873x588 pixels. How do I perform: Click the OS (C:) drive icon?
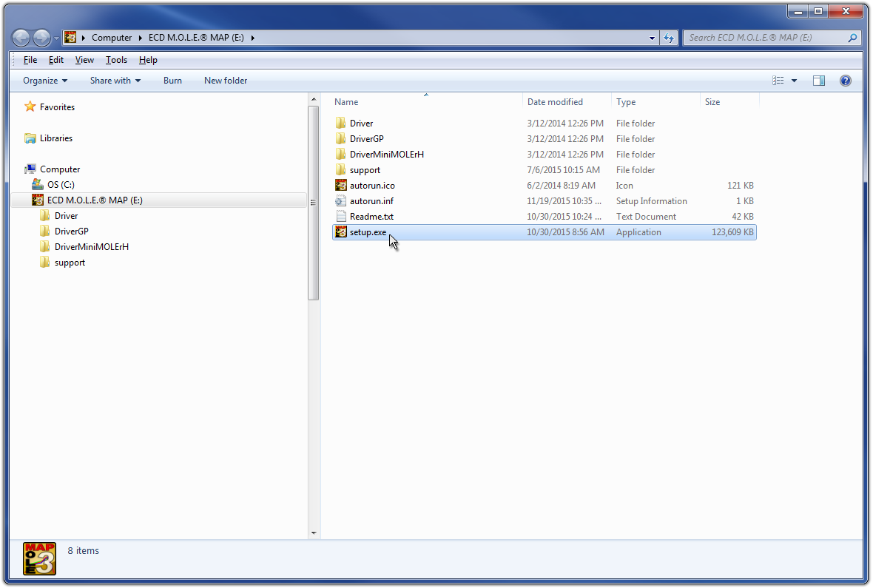pos(37,184)
